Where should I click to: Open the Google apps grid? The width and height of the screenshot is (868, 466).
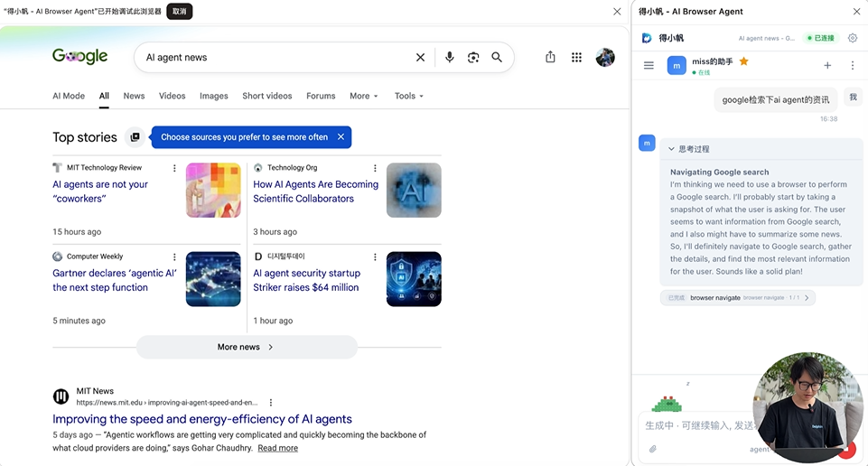click(576, 57)
